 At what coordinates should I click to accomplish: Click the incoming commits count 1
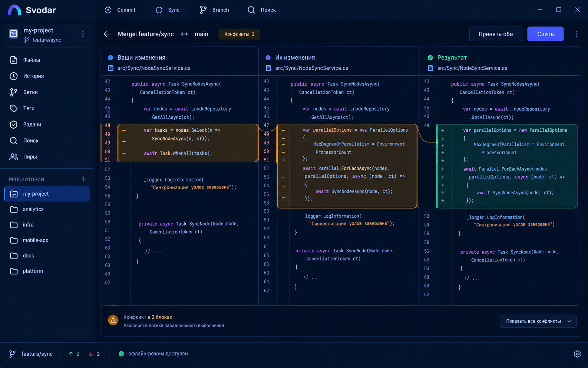(x=94, y=354)
